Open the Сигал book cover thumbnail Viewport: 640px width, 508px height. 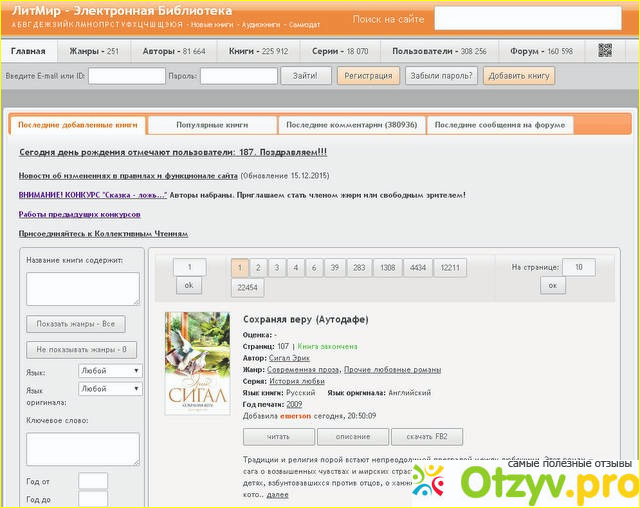click(x=198, y=364)
